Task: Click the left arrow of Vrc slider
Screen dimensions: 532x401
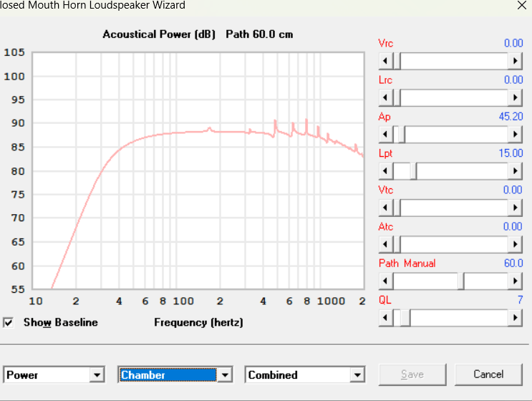Action: 385,61
